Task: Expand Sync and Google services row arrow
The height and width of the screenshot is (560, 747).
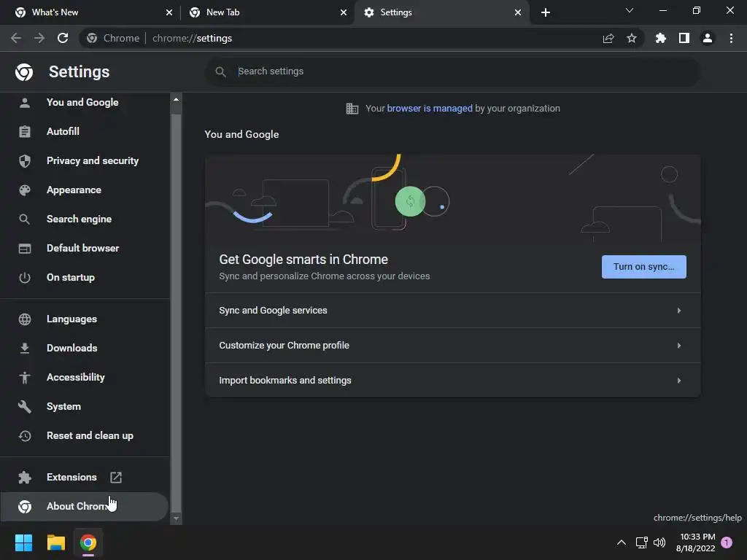Action: pos(679,311)
